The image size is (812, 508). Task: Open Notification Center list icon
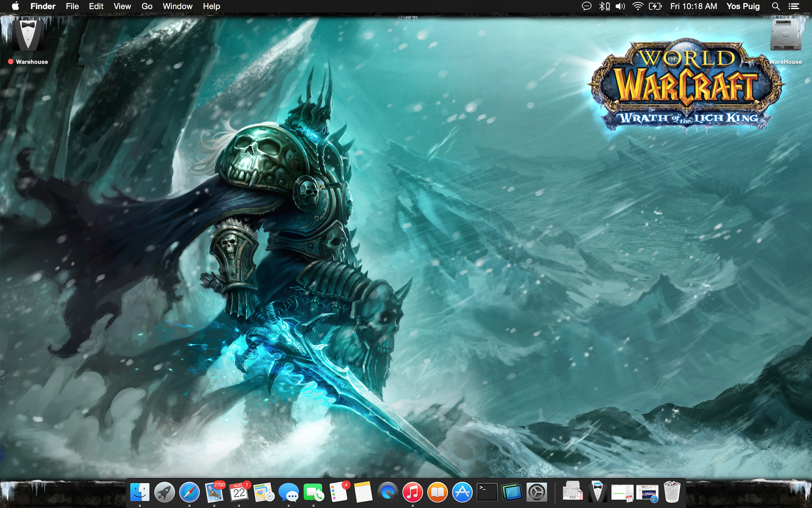click(794, 6)
